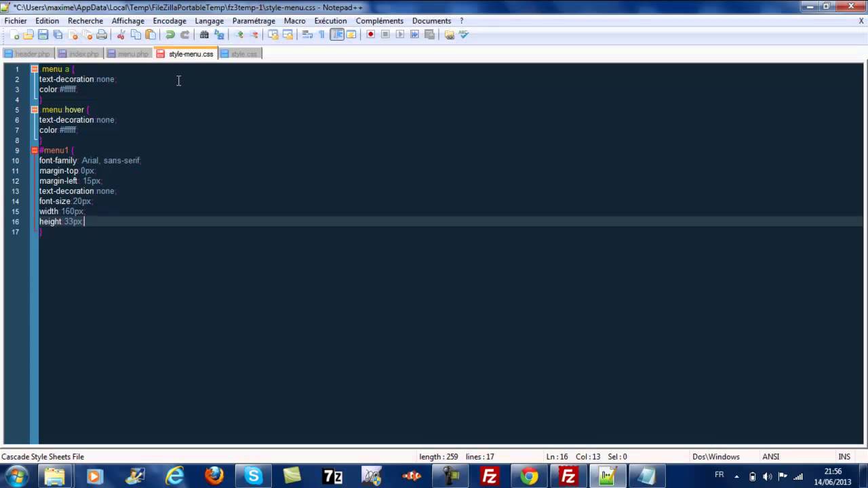Open Skype from the taskbar
Viewport: 868px width, 488px height.
pyautogui.click(x=254, y=476)
